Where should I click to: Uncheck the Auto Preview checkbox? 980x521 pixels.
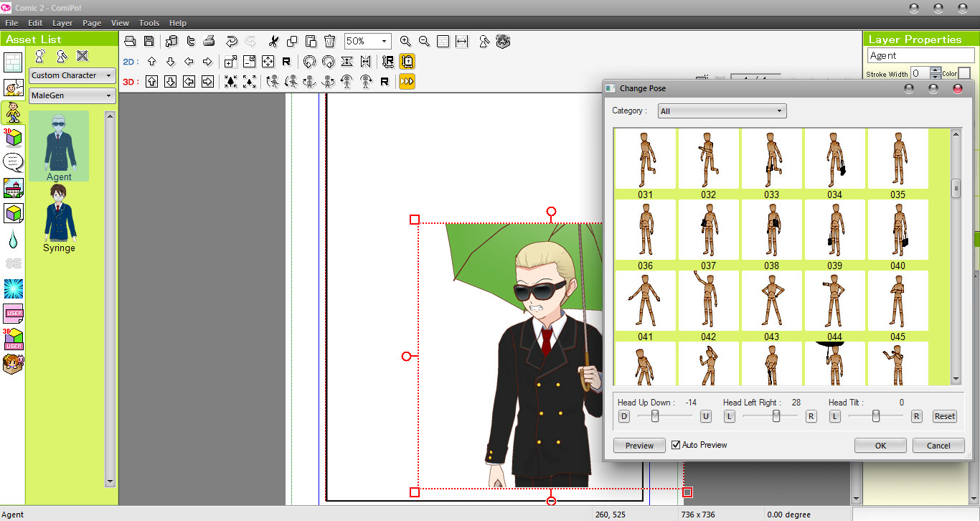(x=675, y=444)
